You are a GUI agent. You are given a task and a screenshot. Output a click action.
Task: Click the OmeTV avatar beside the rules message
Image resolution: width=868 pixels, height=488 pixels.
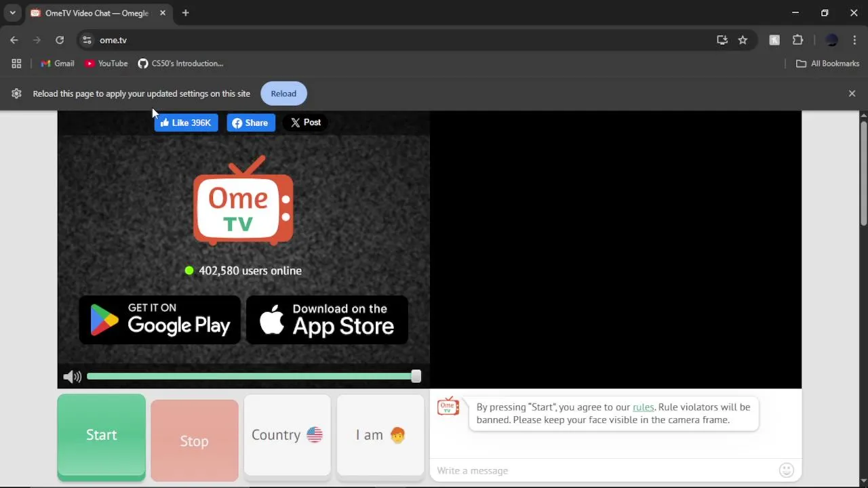tap(448, 407)
